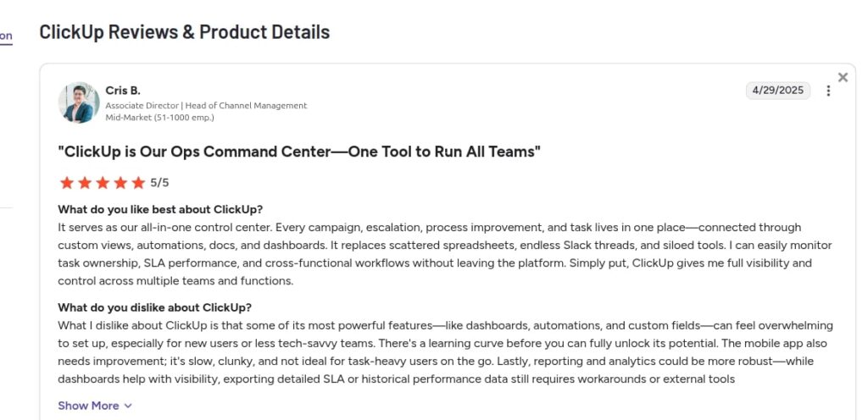Close the review card with the X icon
This screenshot has height=420, width=868.
pyautogui.click(x=843, y=78)
